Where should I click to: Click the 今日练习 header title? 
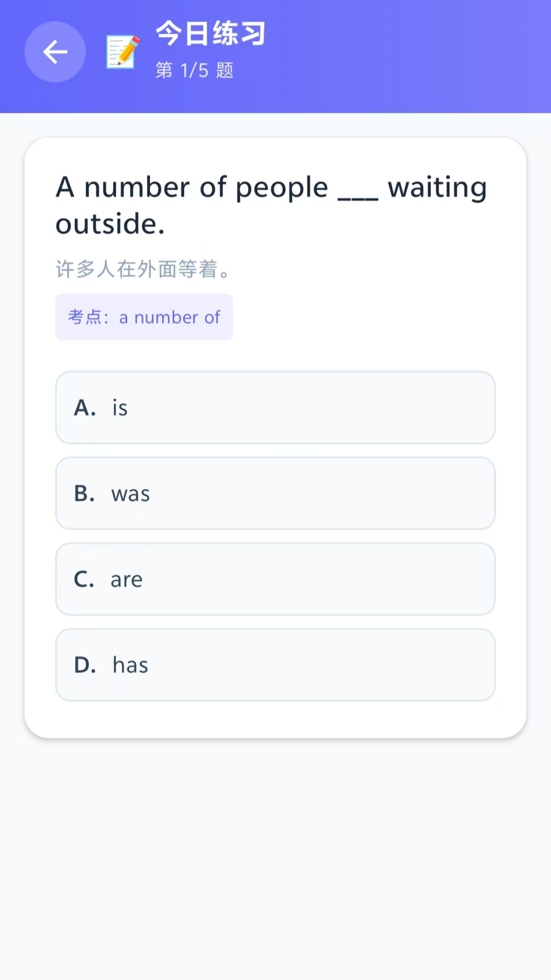click(211, 34)
